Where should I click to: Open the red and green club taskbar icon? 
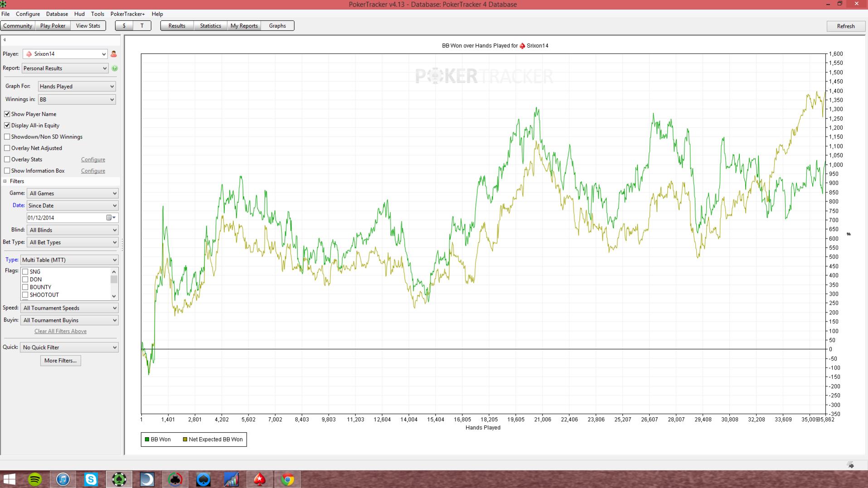pos(175,479)
